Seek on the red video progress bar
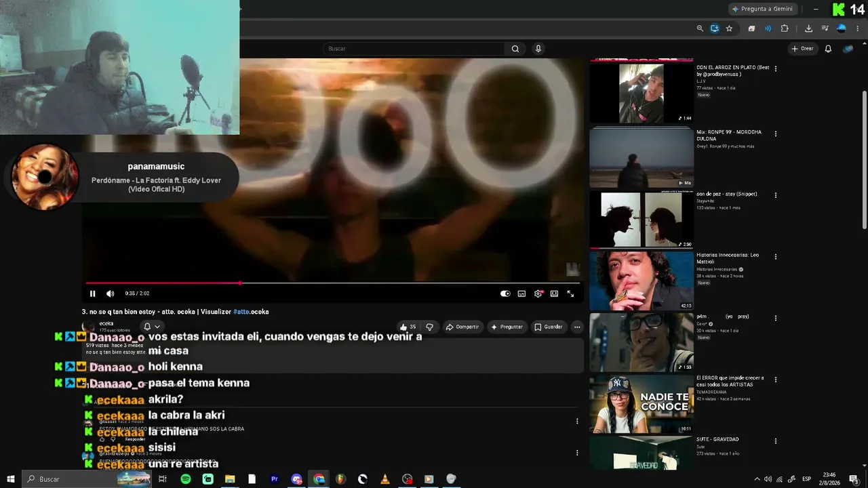The width and height of the screenshot is (868, 488). 332,283
